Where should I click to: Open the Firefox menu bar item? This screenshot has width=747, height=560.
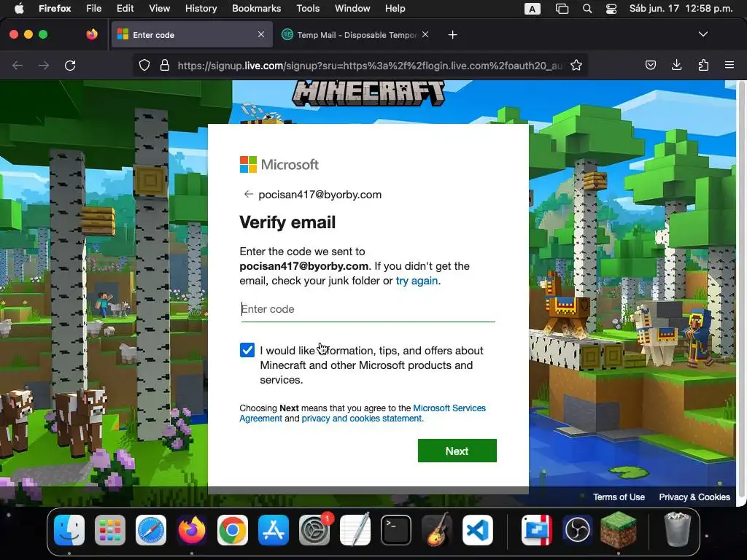click(x=55, y=8)
